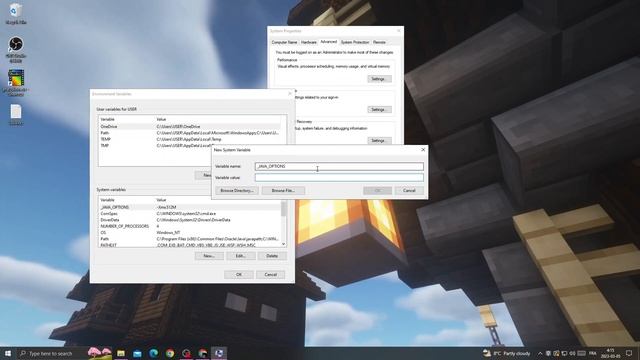Select the DriverData system variable row
This screenshot has width=640, height=360.
pyautogui.click(x=190, y=220)
